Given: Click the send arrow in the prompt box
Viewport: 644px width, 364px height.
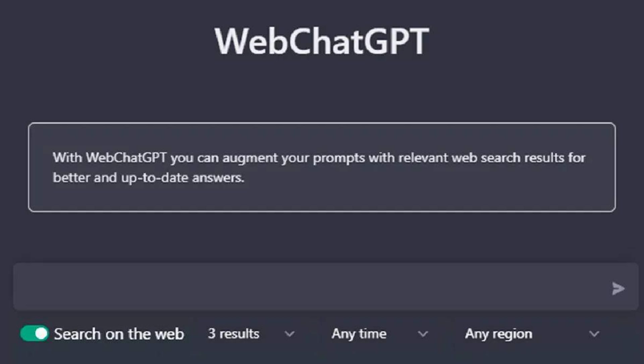Looking at the screenshot, I should 618,288.
